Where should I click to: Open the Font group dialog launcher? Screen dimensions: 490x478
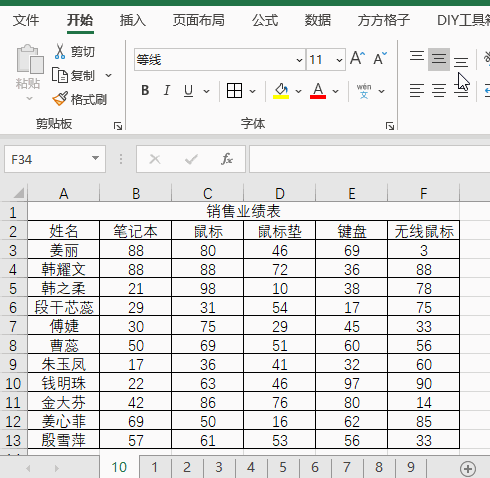390,126
